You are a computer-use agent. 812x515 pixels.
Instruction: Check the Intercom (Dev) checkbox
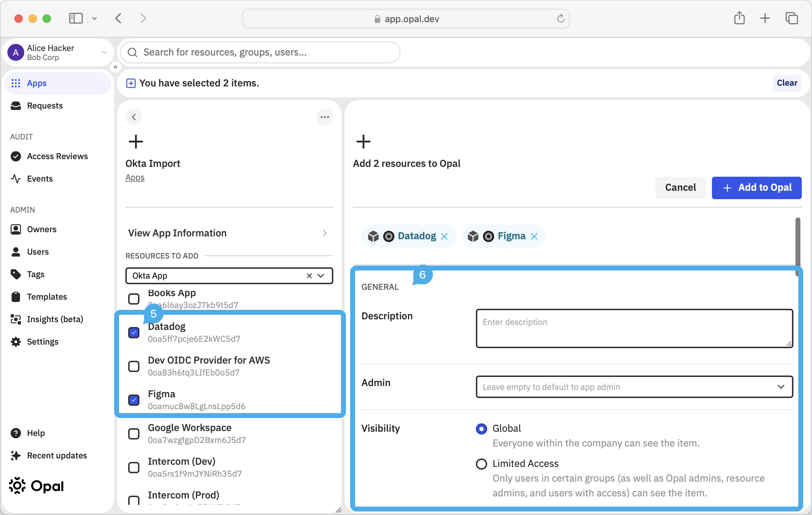point(134,468)
